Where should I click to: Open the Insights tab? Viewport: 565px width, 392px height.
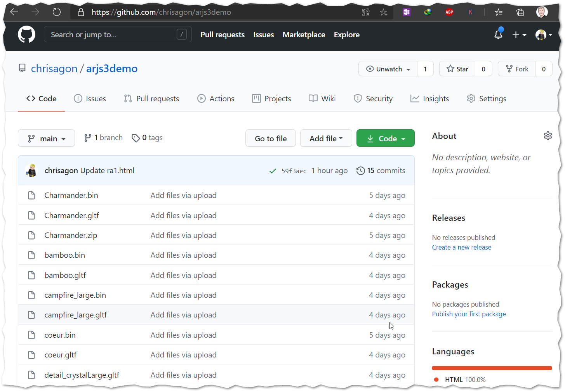pyautogui.click(x=429, y=99)
